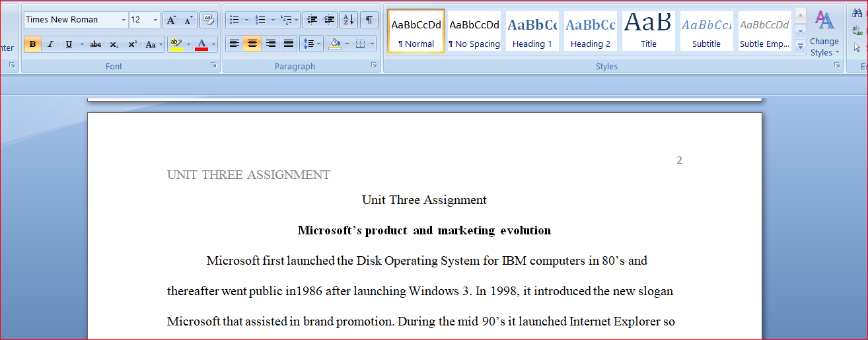Screen dimensions: 868x340
Task: Toggle Strikethrough formatting
Action: pos(96,44)
